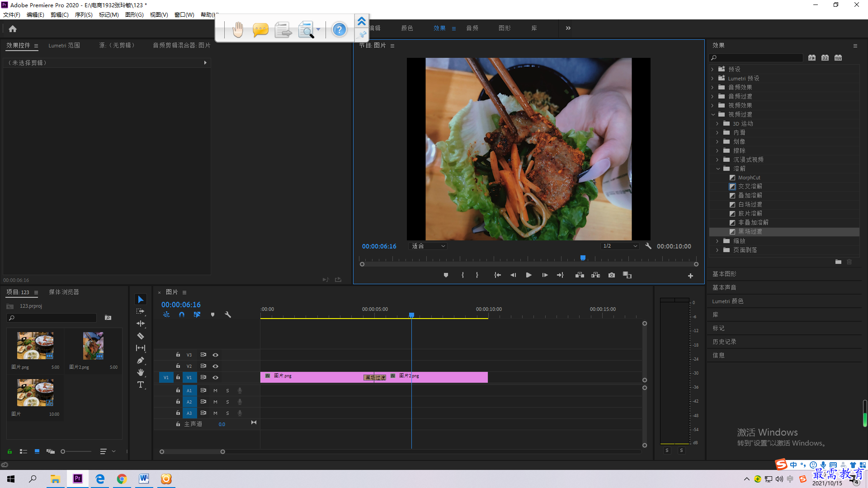Select the Track Select Forward tool
Screen dimensions: 868x488
(141, 311)
